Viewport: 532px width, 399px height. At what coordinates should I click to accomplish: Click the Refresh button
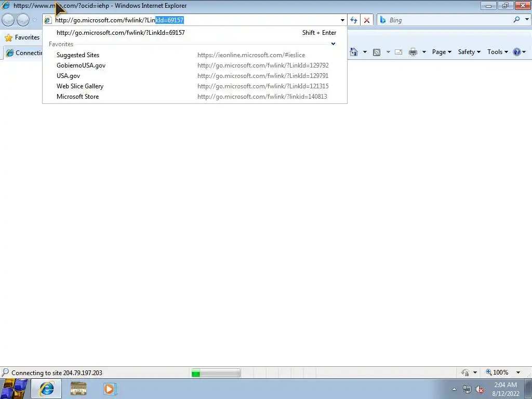(354, 20)
